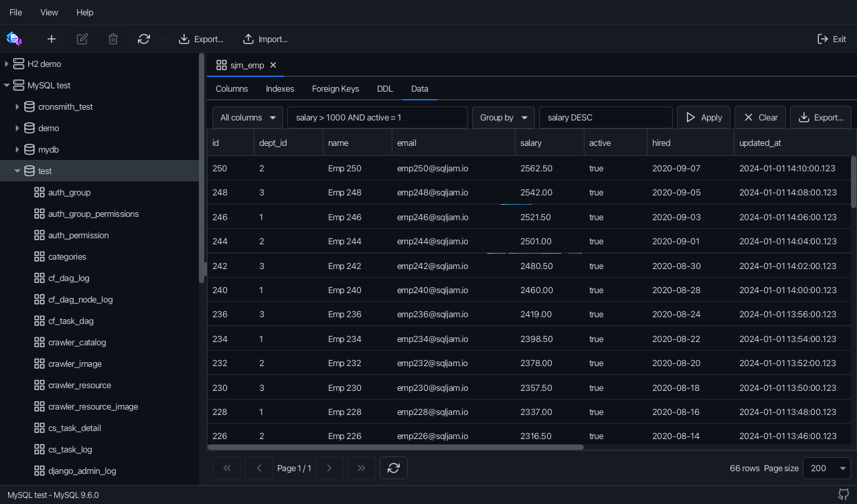Click the Export button in filter bar

(x=821, y=117)
